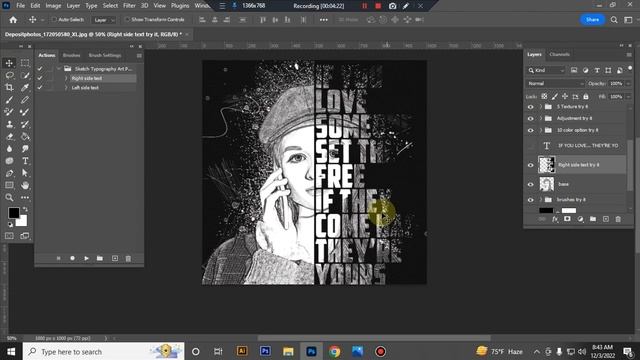Viewport: 640px width, 360px height.
Task: Add a layer mask
Action: [567, 219]
